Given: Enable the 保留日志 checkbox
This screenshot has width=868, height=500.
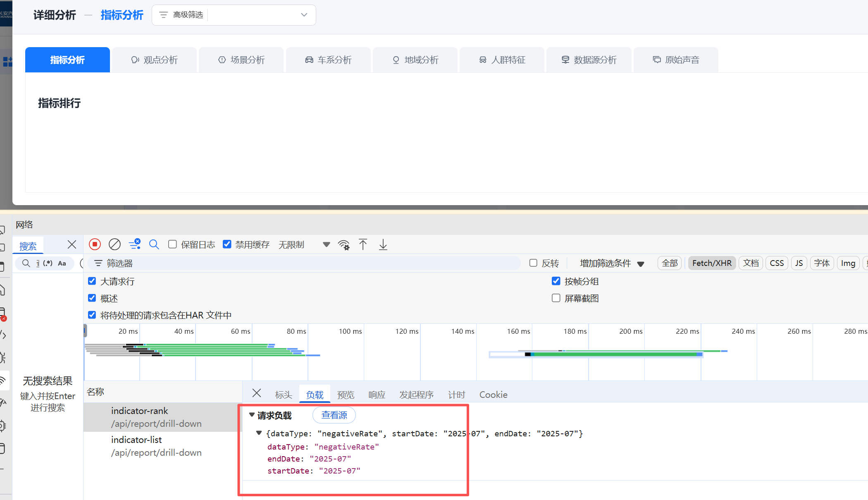Looking at the screenshot, I should click(172, 244).
